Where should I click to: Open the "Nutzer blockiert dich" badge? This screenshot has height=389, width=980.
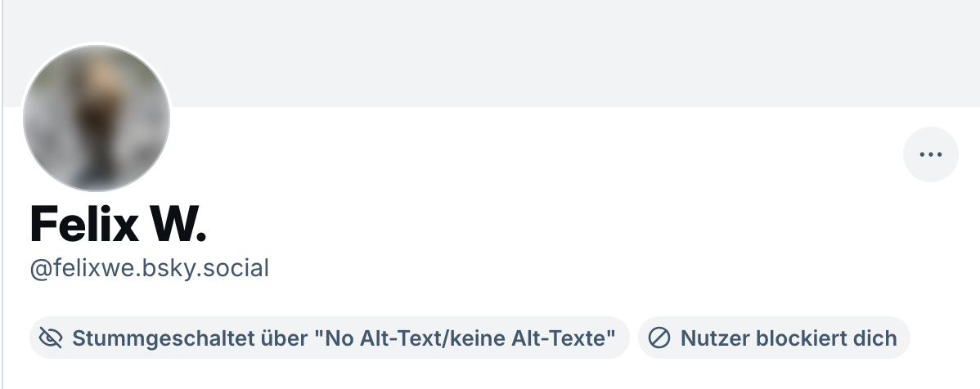[773, 338]
